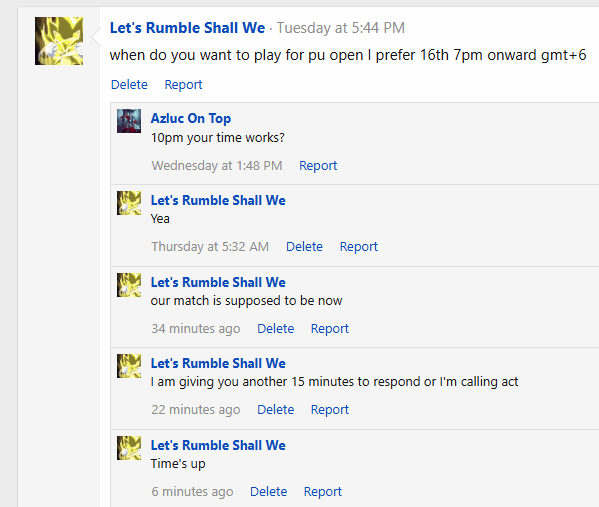Open Let's Rumble Shall We profile from post header
Viewport: 599px width, 507px height.
(187, 28)
